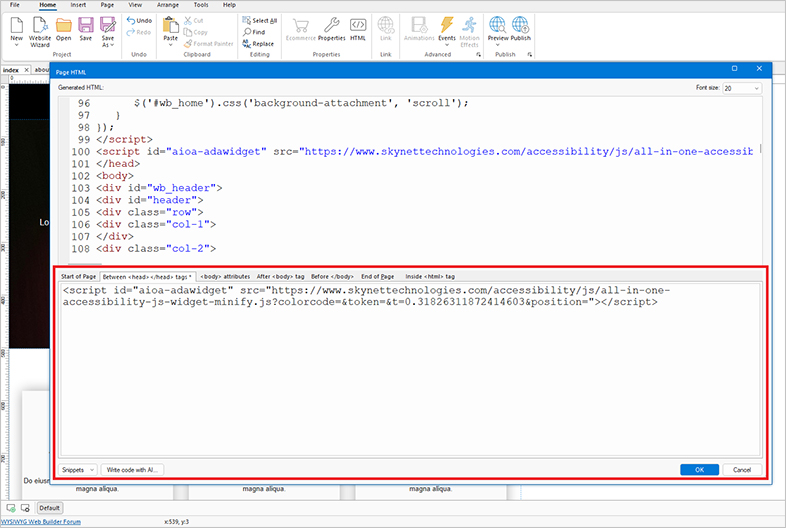Open the File menu
786x528 pixels.
coord(15,5)
